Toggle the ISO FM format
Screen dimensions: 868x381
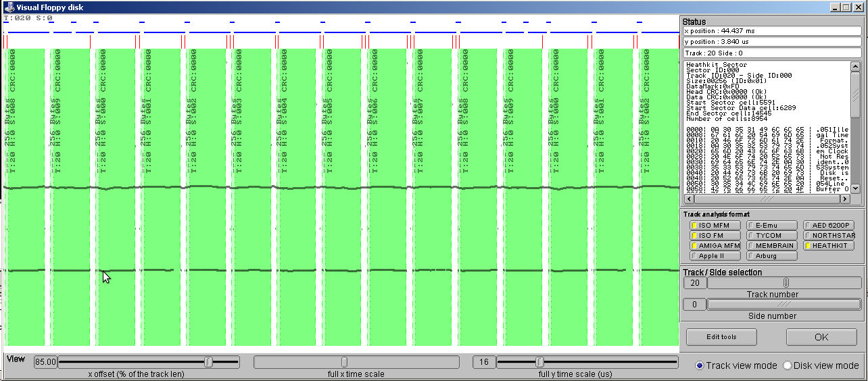click(x=715, y=236)
